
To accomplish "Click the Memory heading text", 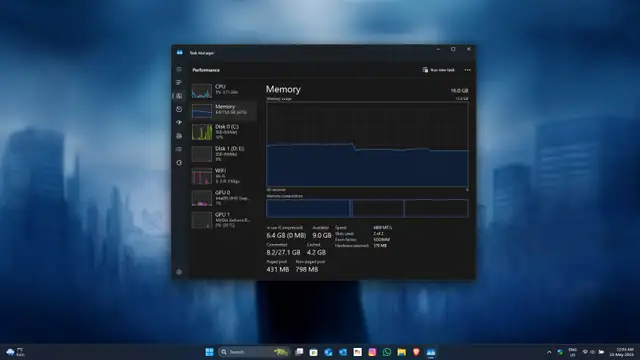I will 283,89.
